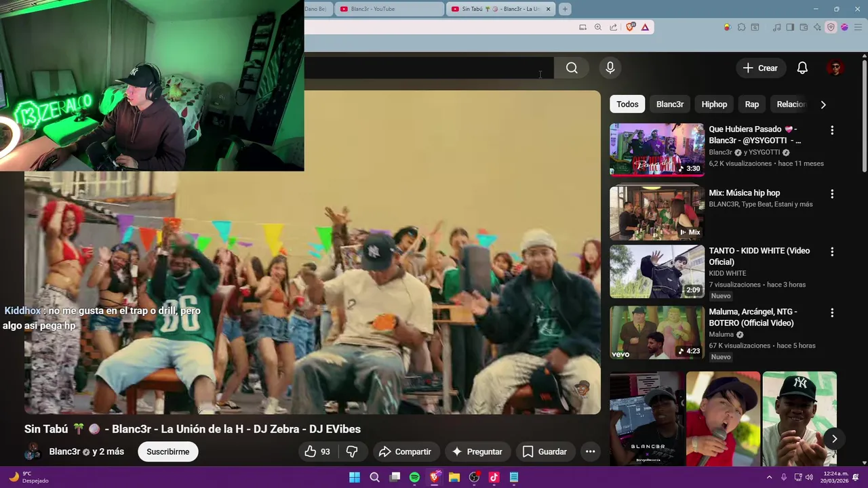
Task: Open a new browser tab
Action: pos(565,9)
